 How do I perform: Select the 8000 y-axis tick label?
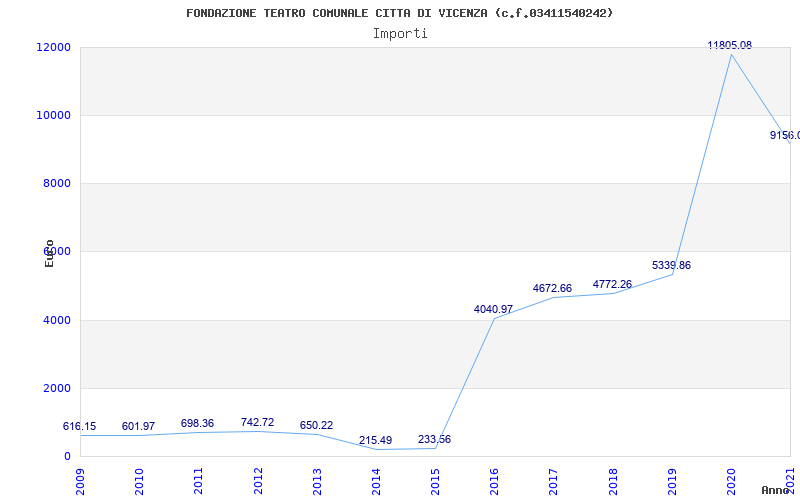(56, 183)
